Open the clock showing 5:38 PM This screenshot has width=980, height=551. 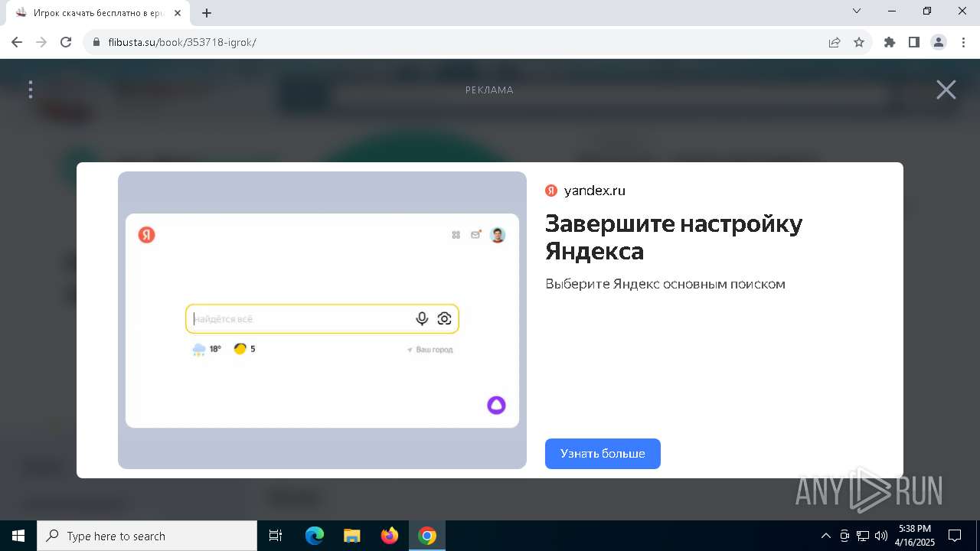(915, 536)
